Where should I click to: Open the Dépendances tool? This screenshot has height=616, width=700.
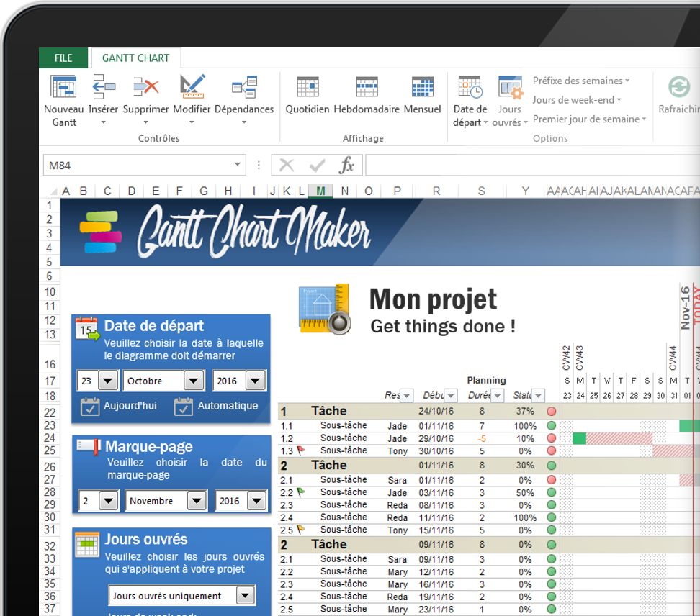244,87
